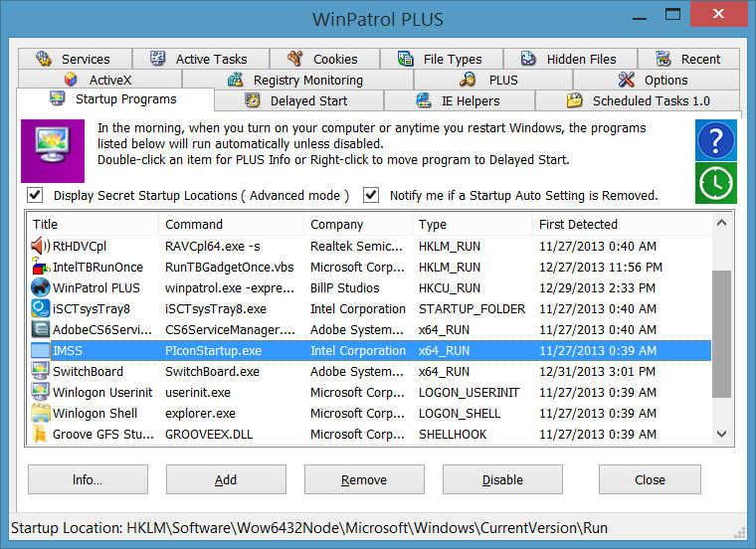
Task: Click the Groove GFS folder icon
Action: point(41,434)
